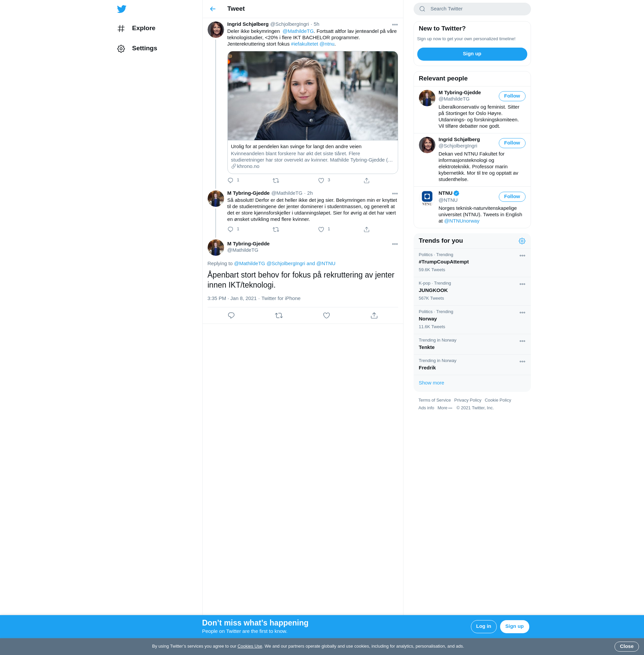Click the Twitter bird logo
The height and width of the screenshot is (655, 644).
(x=121, y=9)
